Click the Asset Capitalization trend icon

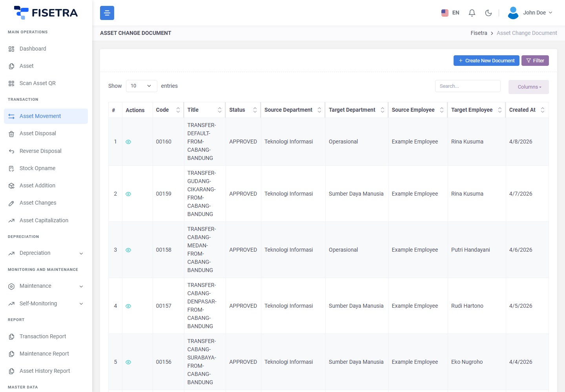11,221
